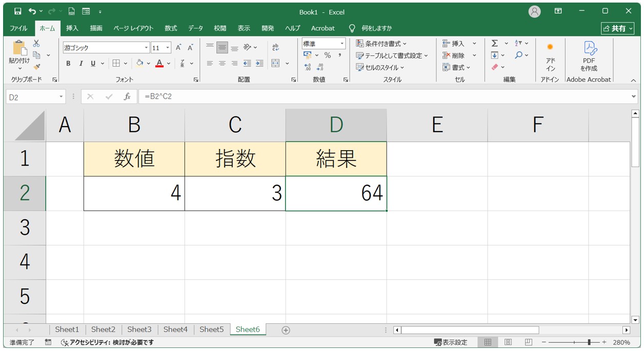Toggle bold formatting
Image resolution: width=644 pixels, height=351 pixels.
68,64
